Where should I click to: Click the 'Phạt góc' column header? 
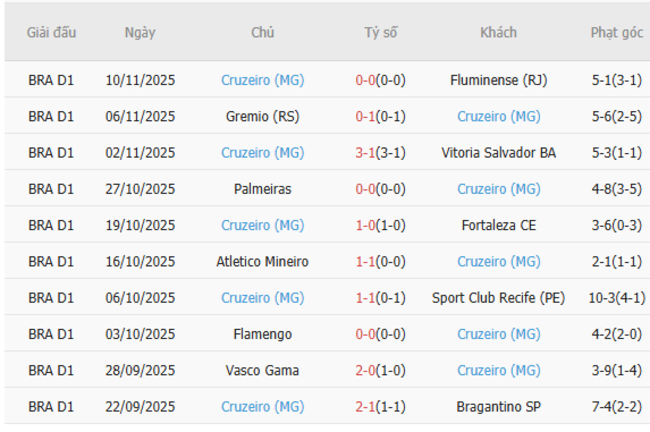617,32
